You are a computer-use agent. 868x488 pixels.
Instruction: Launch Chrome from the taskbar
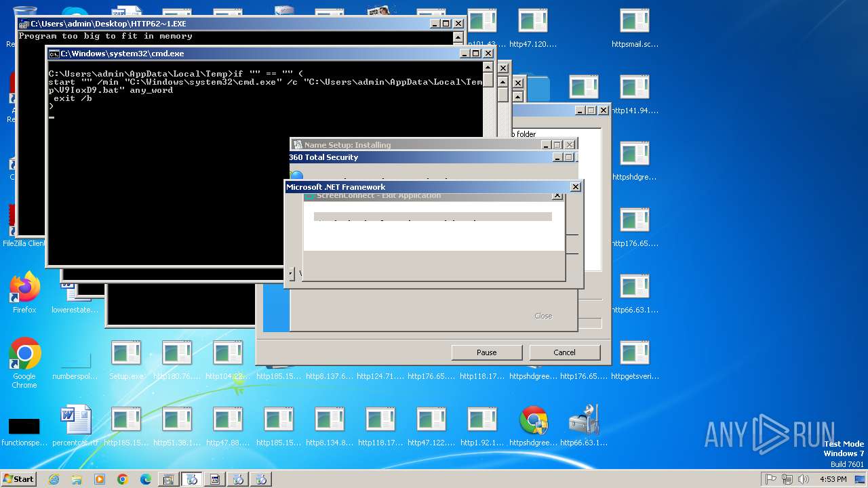point(123,479)
